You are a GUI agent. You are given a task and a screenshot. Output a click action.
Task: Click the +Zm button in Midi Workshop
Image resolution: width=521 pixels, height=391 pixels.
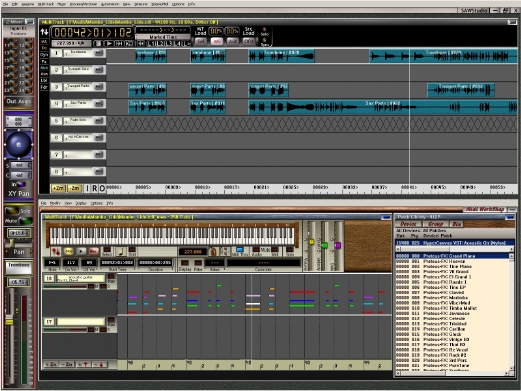(51, 365)
